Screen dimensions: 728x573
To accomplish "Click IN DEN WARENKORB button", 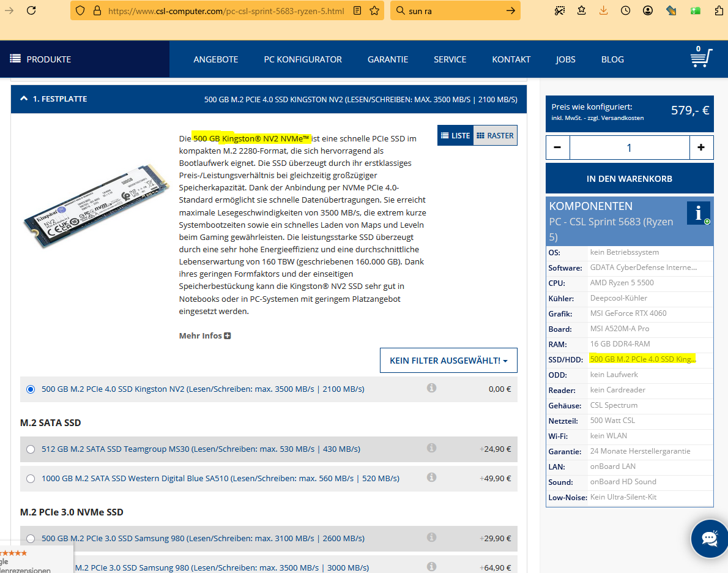I will [x=630, y=179].
